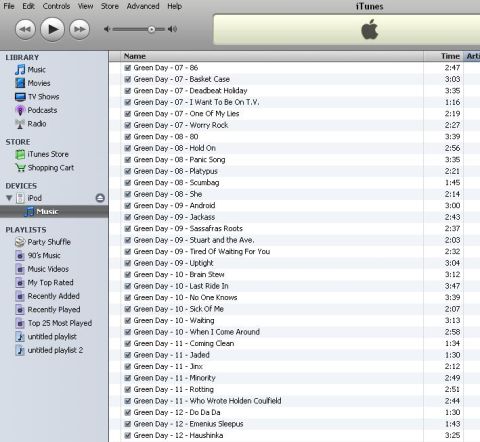
Task: Toggle checkbox for Worry Rock
Action: [x=127, y=125]
